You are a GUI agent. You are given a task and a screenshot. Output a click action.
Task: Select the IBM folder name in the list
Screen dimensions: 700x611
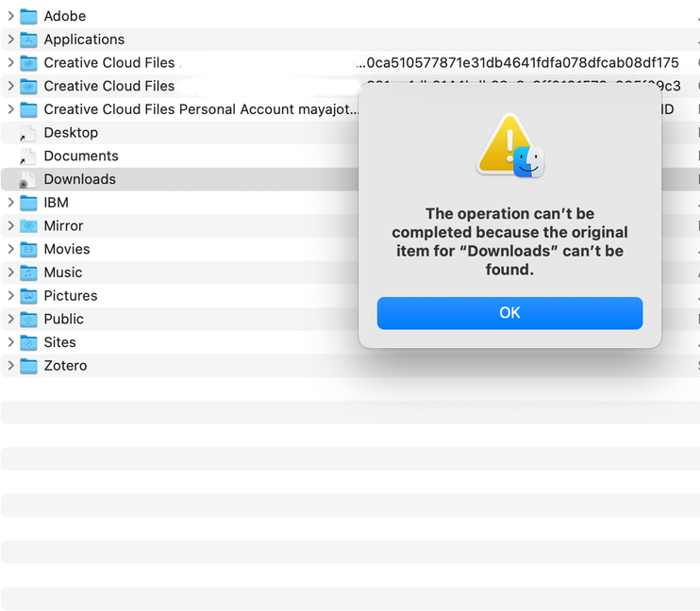click(56, 203)
